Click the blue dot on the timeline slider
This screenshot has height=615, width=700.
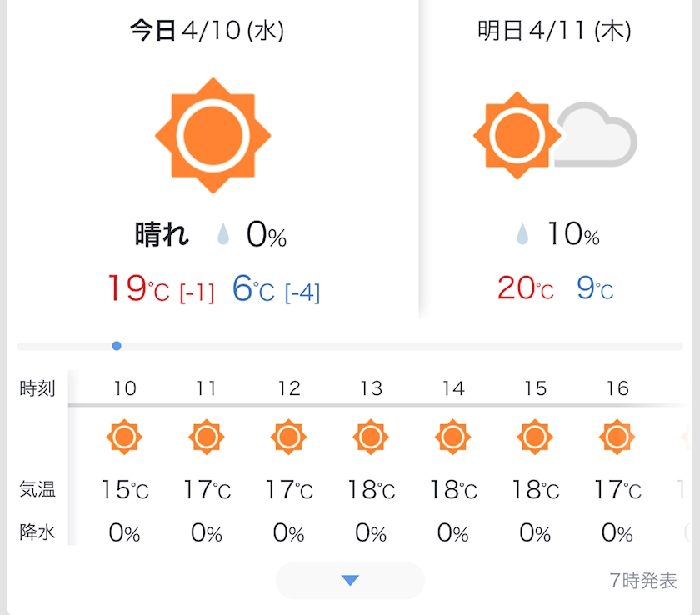[x=117, y=346]
